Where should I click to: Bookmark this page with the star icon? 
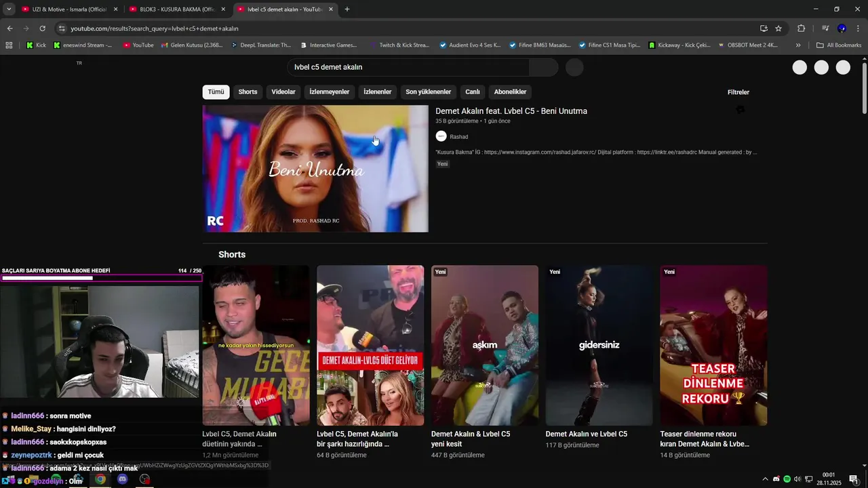(778, 28)
